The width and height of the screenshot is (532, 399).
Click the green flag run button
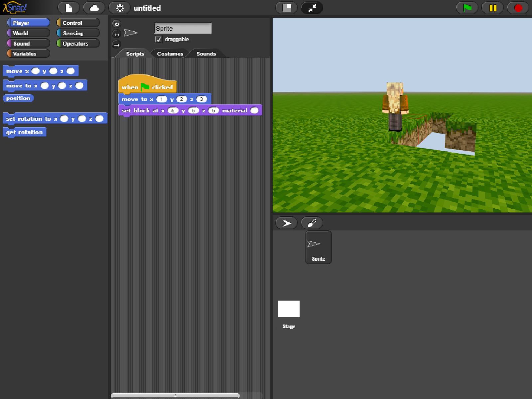coord(467,8)
